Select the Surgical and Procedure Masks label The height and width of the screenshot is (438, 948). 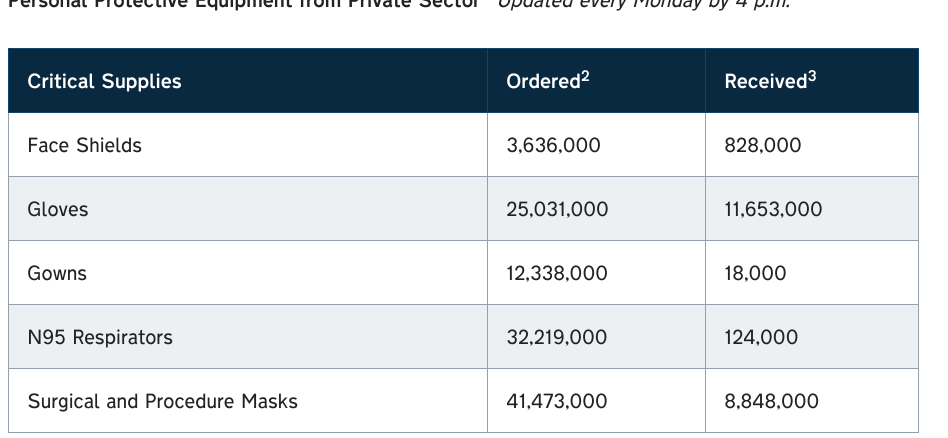[163, 402]
